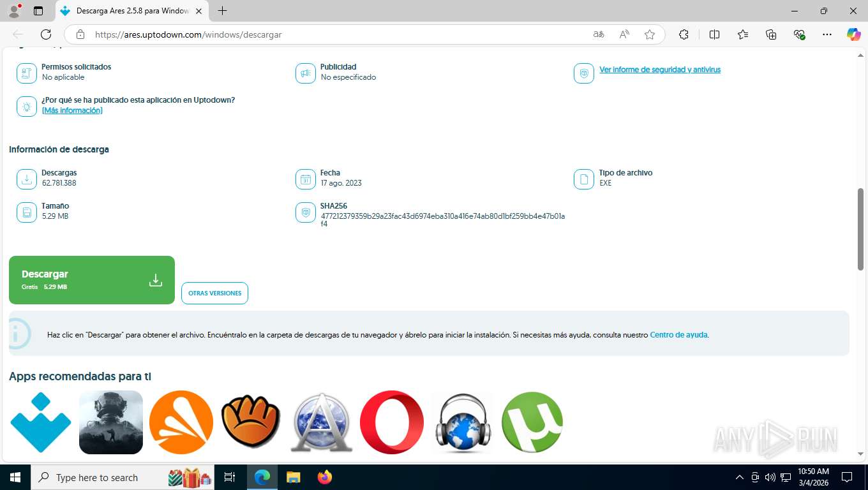Click the page vertical scrollbar thumb
This screenshot has height=490, width=868.
(x=861, y=230)
